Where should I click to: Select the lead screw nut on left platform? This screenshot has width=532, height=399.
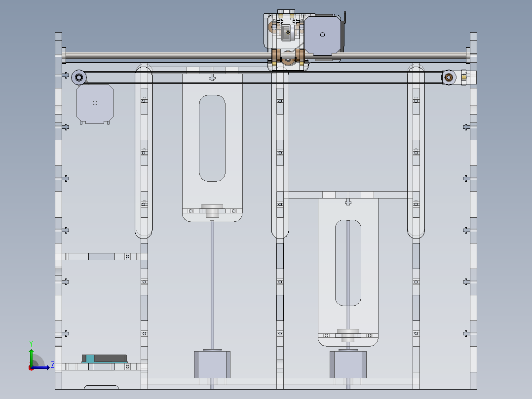pyautogui.click(x=212, y=210)
